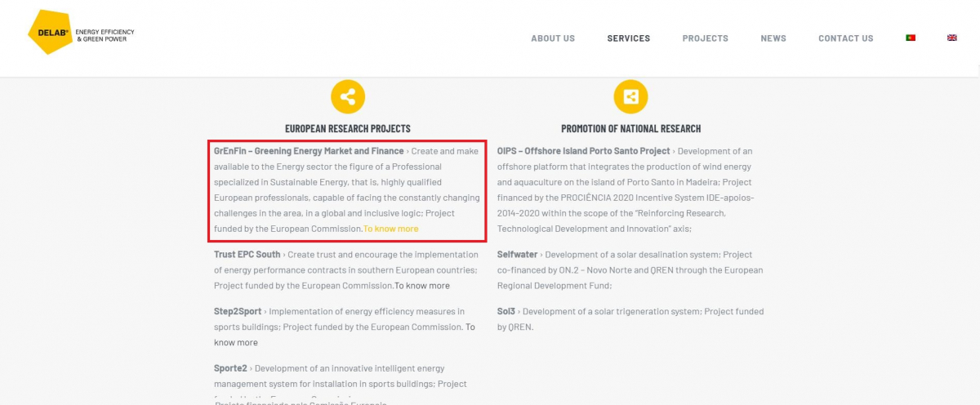Viewport: 980px width, 405px height.
Task: Open the News section
Action: click(x=773, y=38)
